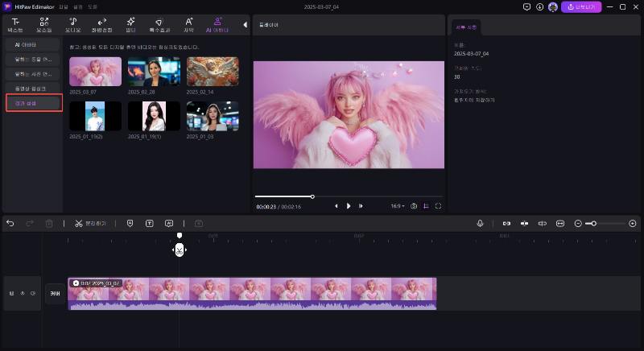Open the feedback message icon in title bar
The height and width of the screenshot is (351, 644).
pos(526,7)
